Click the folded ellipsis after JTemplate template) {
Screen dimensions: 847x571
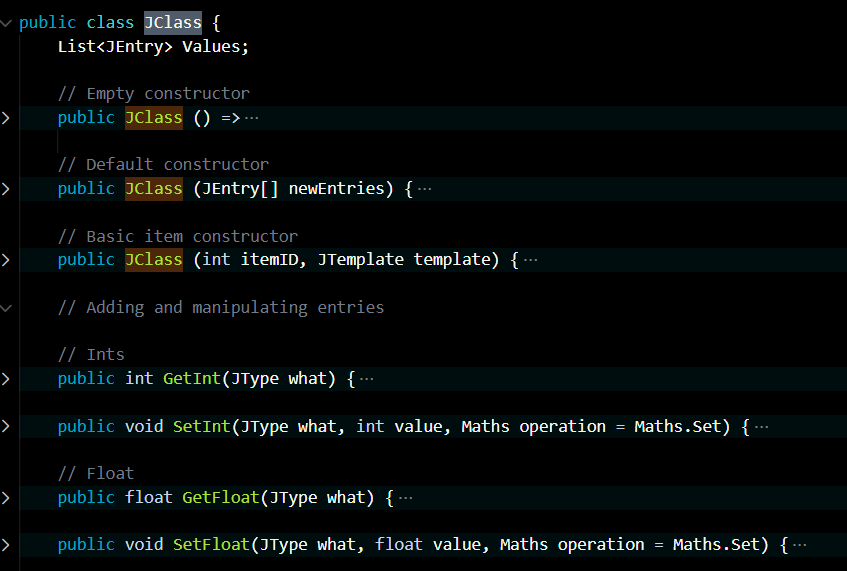531,260
